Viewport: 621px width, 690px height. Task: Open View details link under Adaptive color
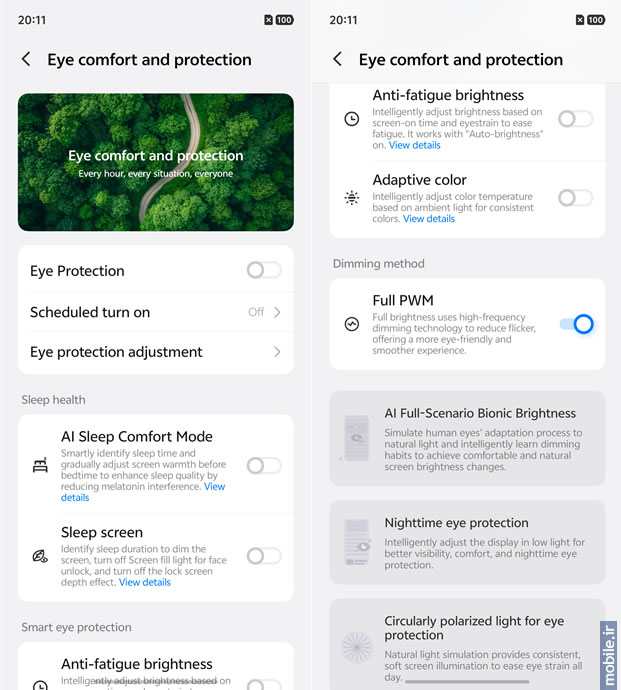pos(429,219)
